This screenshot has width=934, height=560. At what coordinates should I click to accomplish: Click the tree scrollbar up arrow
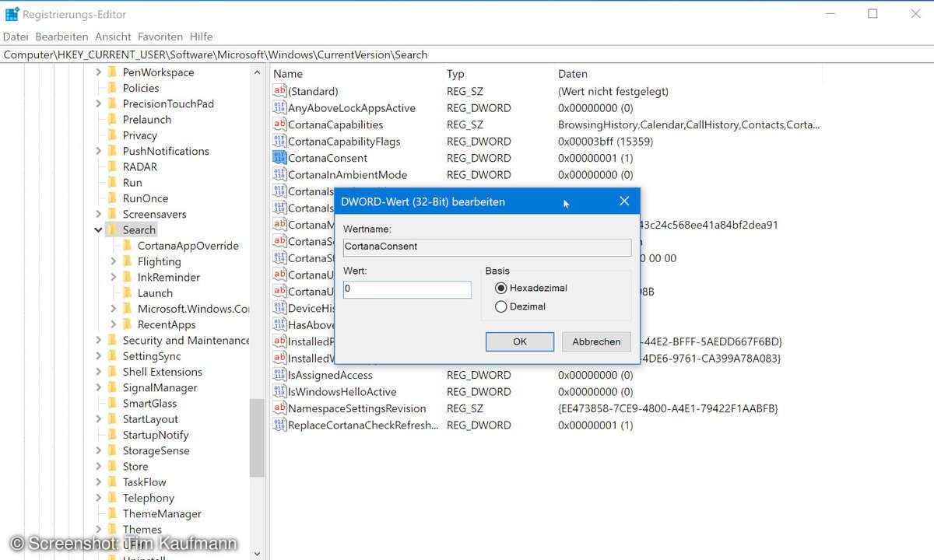(257, 72)
